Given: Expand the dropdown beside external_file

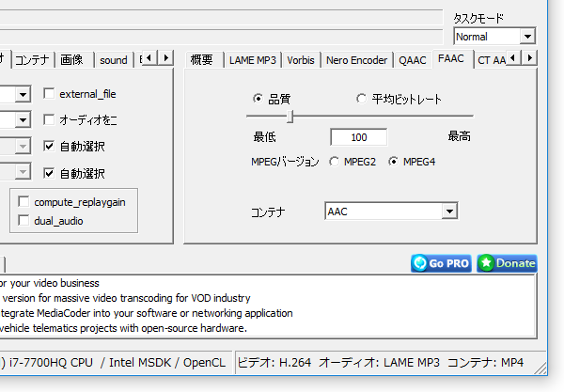Looking at the screenshot, I should click(x=23, y=94).
